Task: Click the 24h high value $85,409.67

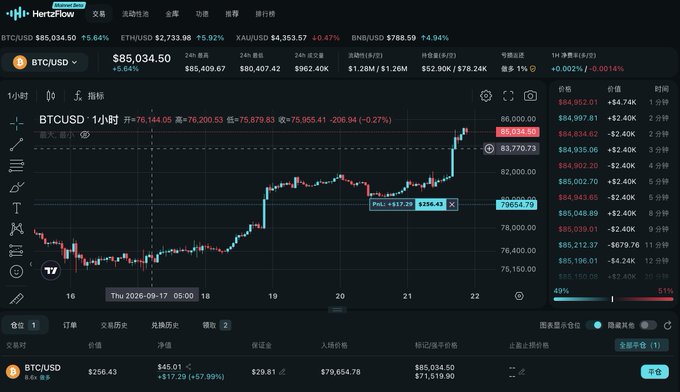Action: pyautogui.click(x=205, y=69)
